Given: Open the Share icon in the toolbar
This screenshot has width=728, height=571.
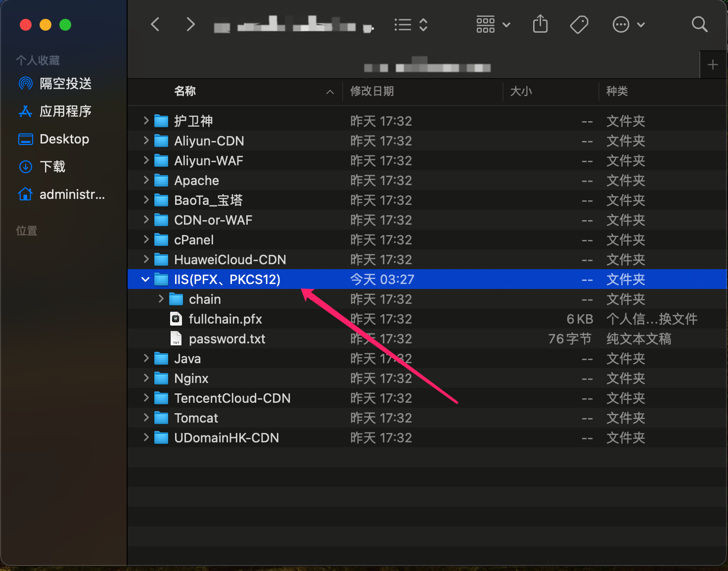Looking at the screenshot, I should pyautogui.click(x=540, y=24).
